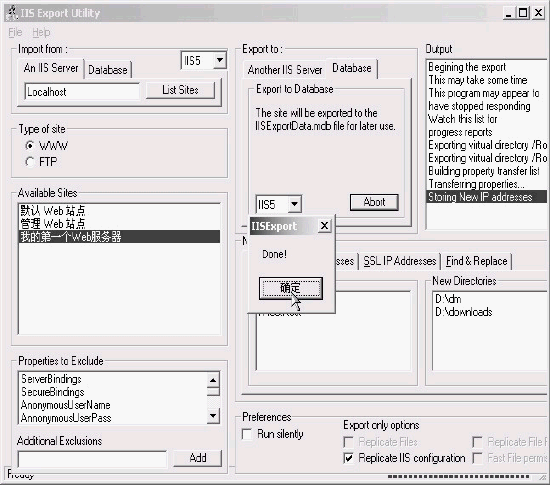Viewport: 550px width, 485px height.
Task: Uncheck Replicate IIS configuration
Action: tap(349, 458)
